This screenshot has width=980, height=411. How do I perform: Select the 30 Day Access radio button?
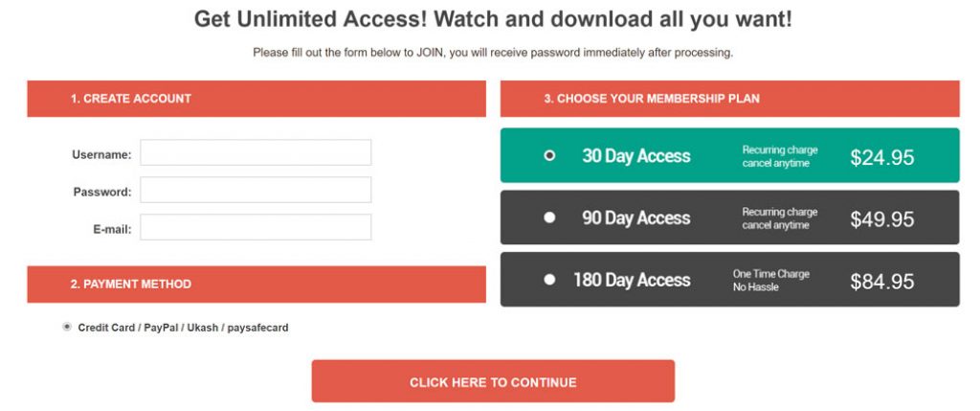[x=549, y=155]
